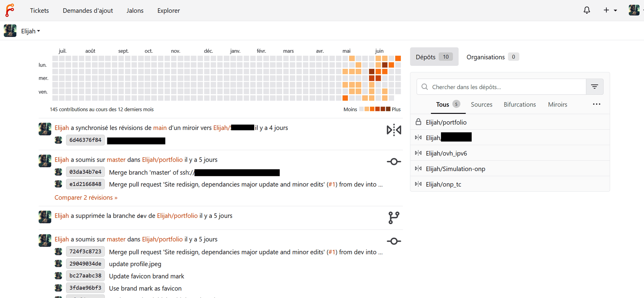
Task: Open commit e1d2166848
Action: click(x=85, y=184)
